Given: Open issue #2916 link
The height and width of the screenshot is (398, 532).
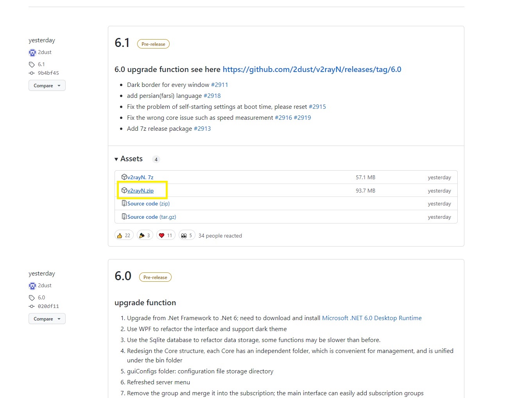Looking at the screenshot, I should pos(283,117).
